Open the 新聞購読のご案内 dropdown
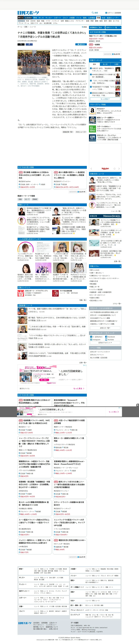This screenshot has height=644, width=139. [x=97, y=28]
